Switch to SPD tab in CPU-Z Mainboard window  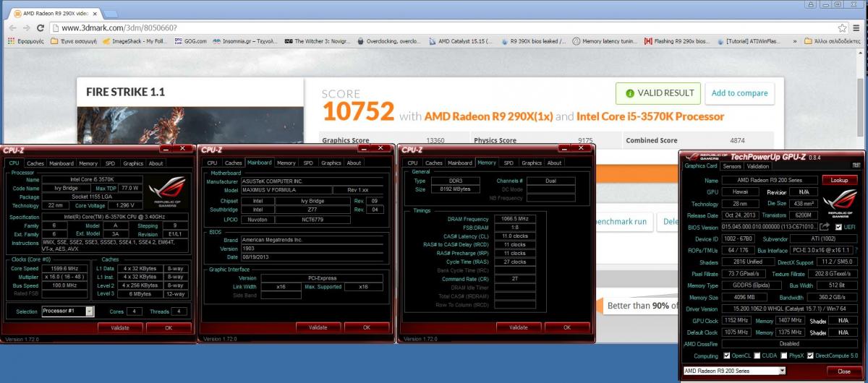tap(308, 163)
